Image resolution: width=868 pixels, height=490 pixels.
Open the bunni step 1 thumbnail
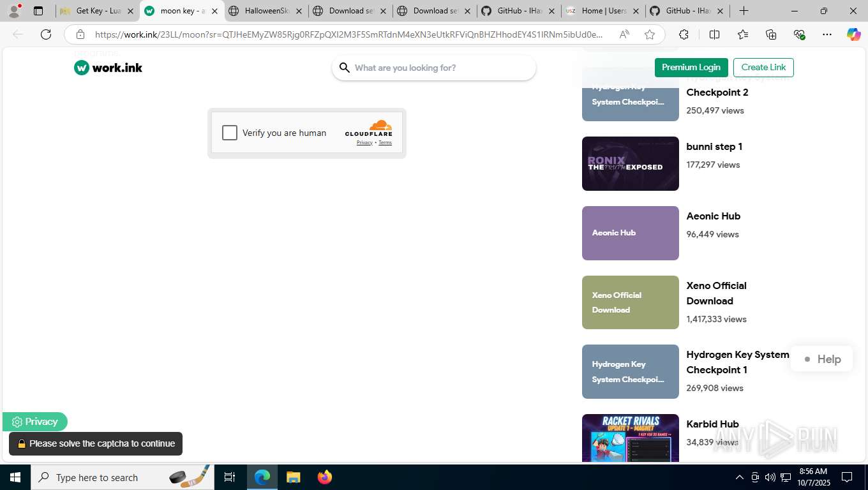(x=631, y=163)
